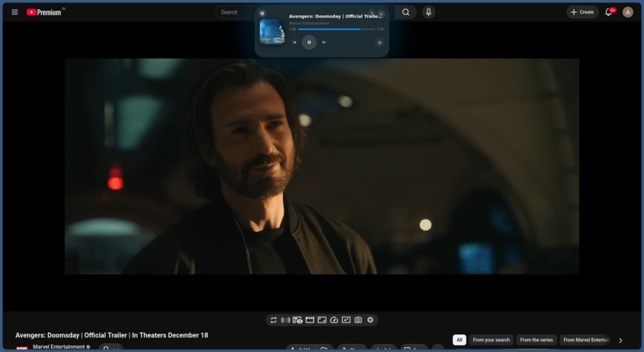644x352 pixels.
Task: Select the From your search chip
Action: [x=491, y=340]
